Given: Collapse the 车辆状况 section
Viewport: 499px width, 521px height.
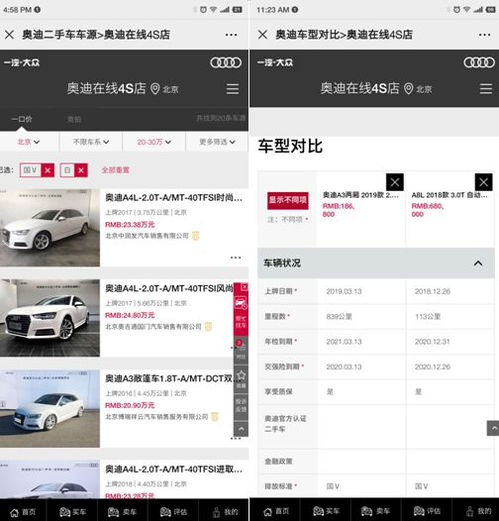Looking at the screenshot, I should [478, 263].
